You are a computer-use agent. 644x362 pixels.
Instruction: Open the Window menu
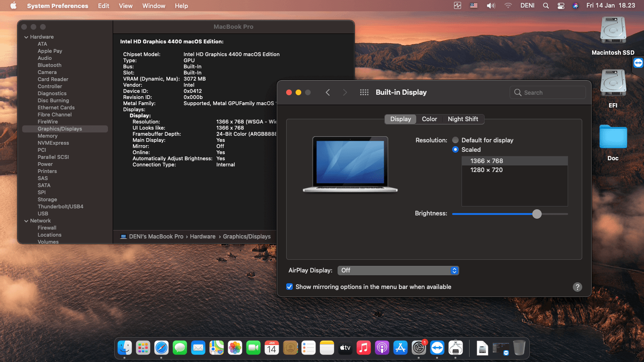click(x=154, y=6)
